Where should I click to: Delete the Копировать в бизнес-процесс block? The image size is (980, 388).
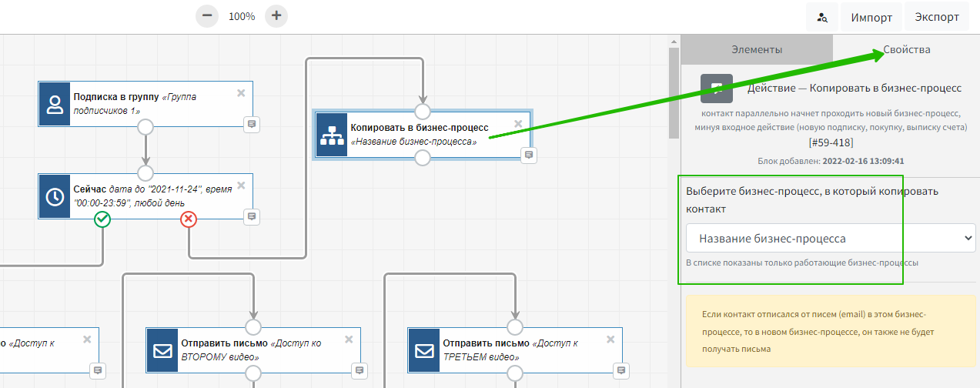coord(518,124)
